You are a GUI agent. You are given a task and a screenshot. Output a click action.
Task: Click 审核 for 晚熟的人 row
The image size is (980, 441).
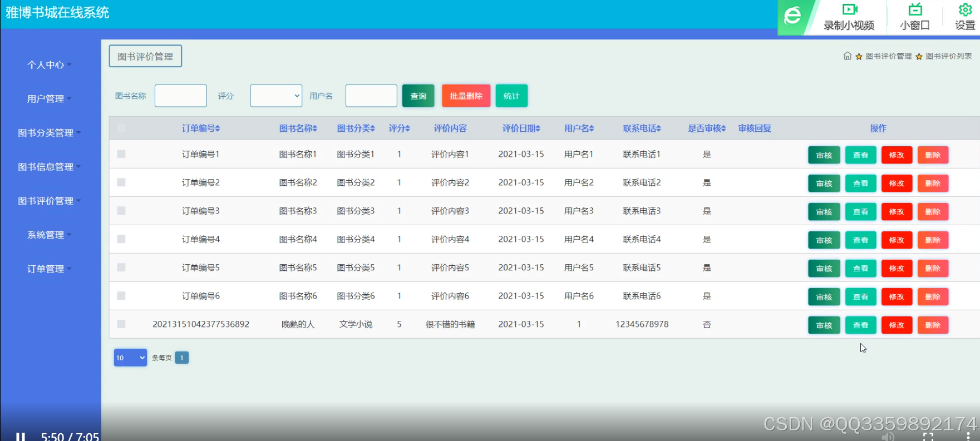coord(824,325)
